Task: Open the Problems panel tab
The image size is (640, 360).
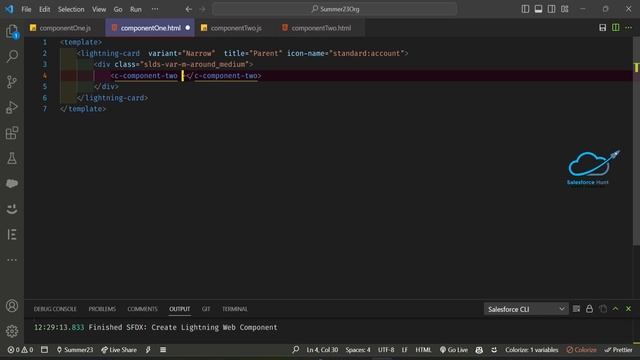Action: pyautogui.click(x=102, y=309)
